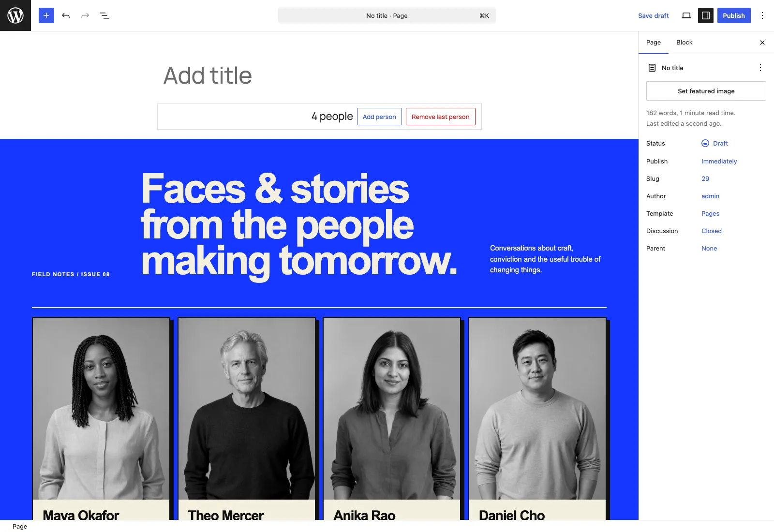Open the WordPress logo site menu

15,15
